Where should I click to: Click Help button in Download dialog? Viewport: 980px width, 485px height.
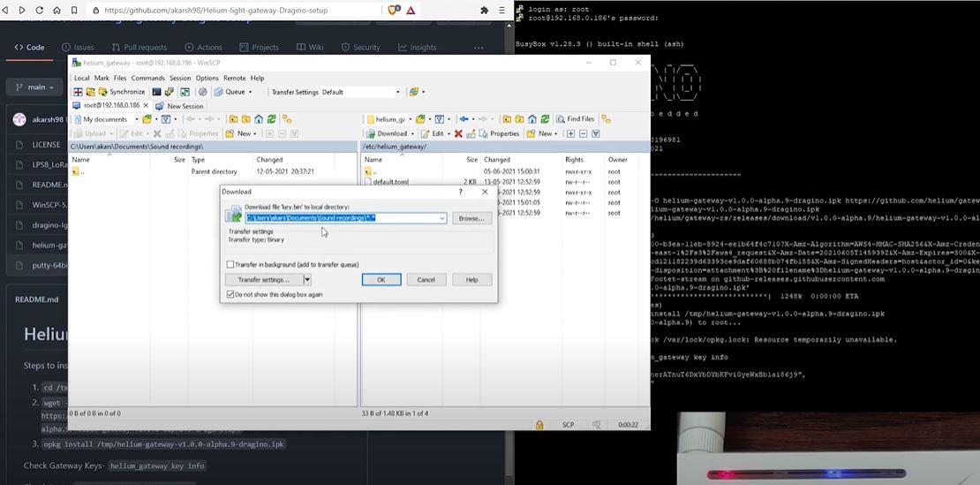coord(471,279)
